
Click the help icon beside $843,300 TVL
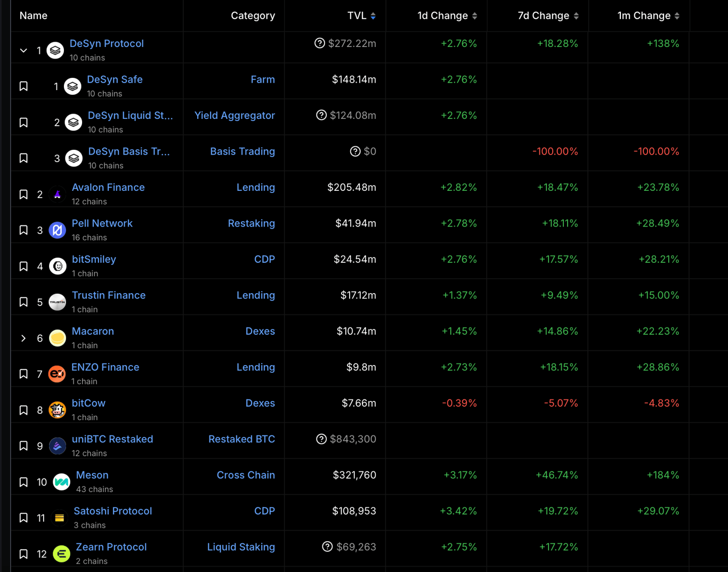(x=321, y=439)
